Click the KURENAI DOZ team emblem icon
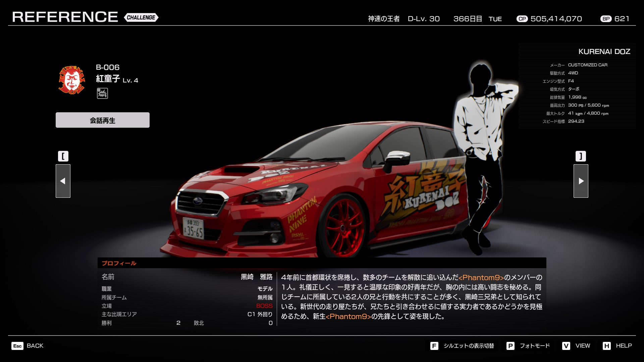The image size is (644, 362). coord(71,80)
